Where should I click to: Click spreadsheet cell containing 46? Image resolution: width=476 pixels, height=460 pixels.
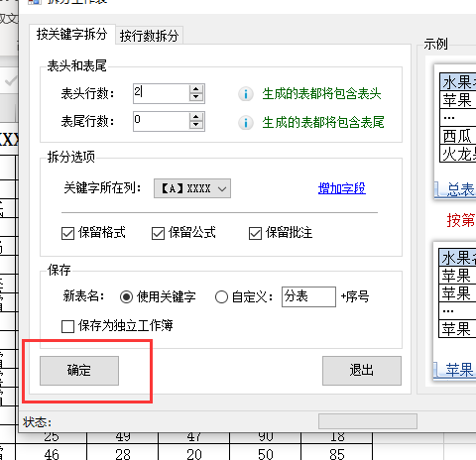click(52, 453)
